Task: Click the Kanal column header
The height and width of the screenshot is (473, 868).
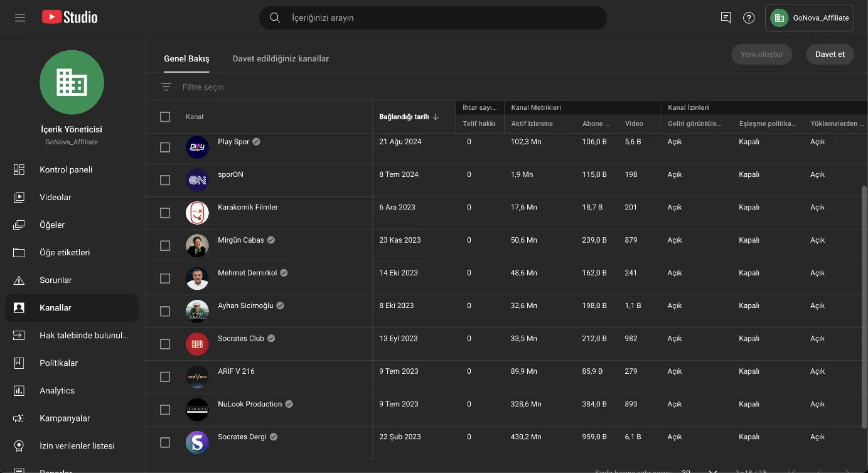Action: click(x=195, y=117)
